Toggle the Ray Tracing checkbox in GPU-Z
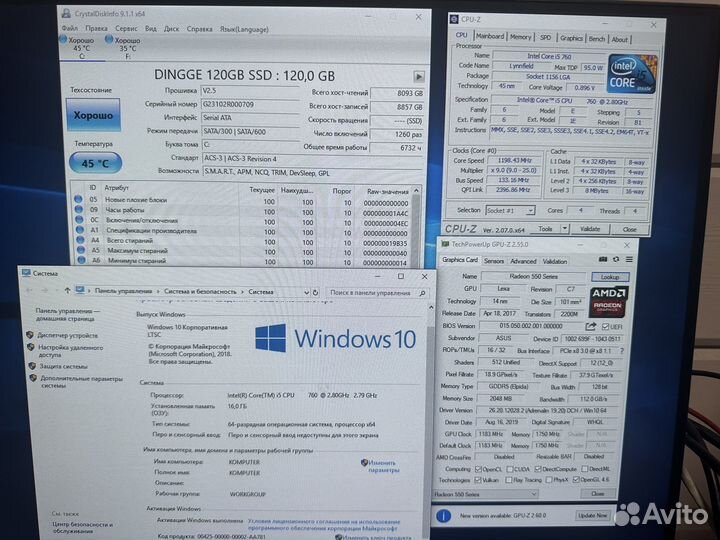720x540 pixels. 508,480
